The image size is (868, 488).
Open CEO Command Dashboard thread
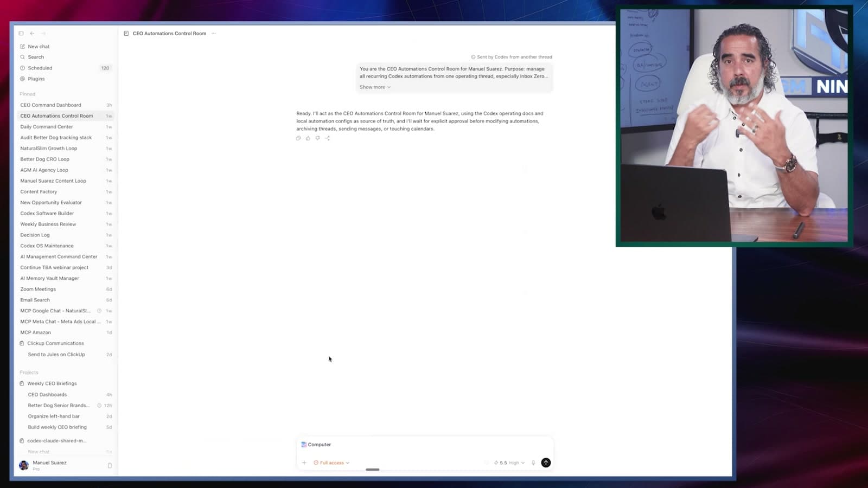[65, 105]
